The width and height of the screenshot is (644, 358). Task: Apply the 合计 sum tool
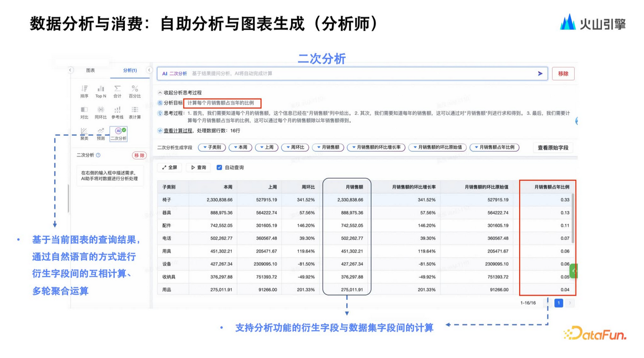(x=117, y=91)
